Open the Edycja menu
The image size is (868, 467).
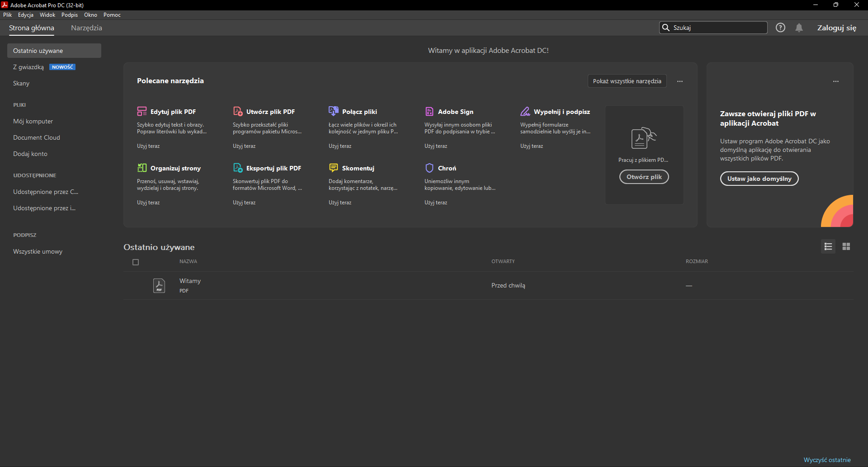pos(26,15)
